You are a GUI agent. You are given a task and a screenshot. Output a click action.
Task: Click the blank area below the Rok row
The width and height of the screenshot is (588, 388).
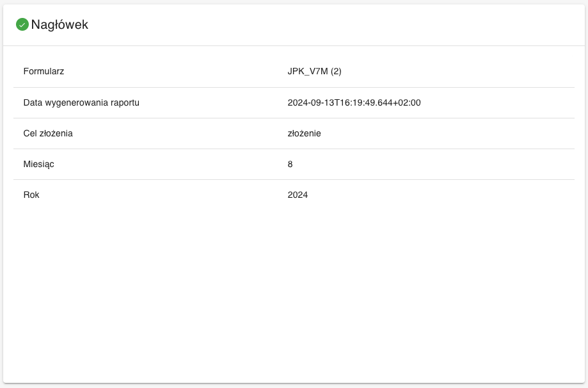pos(294,288)
